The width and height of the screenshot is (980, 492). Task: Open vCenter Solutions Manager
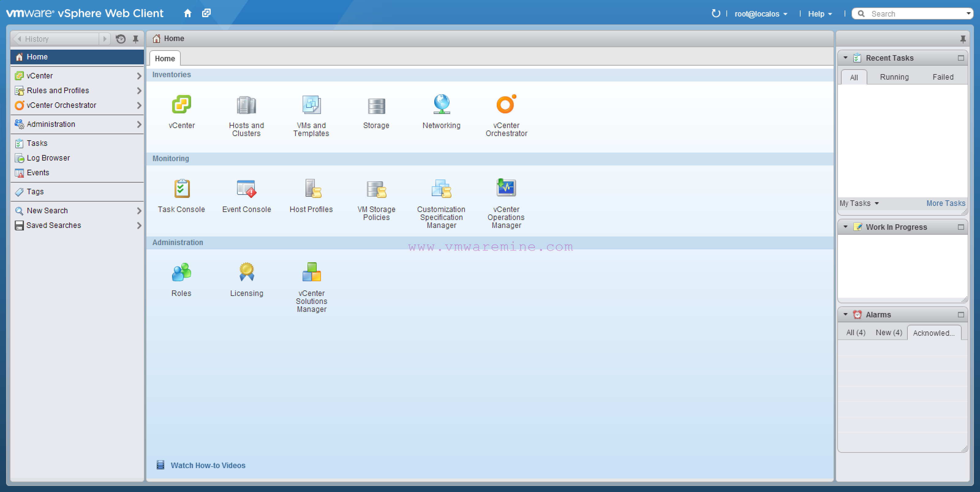click(x=311, y=272)
